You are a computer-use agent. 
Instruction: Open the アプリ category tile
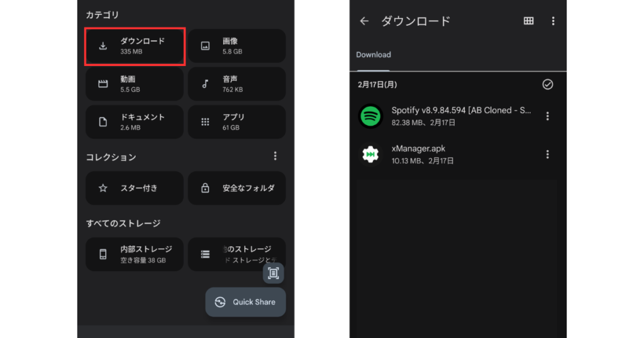click(237, 122)
